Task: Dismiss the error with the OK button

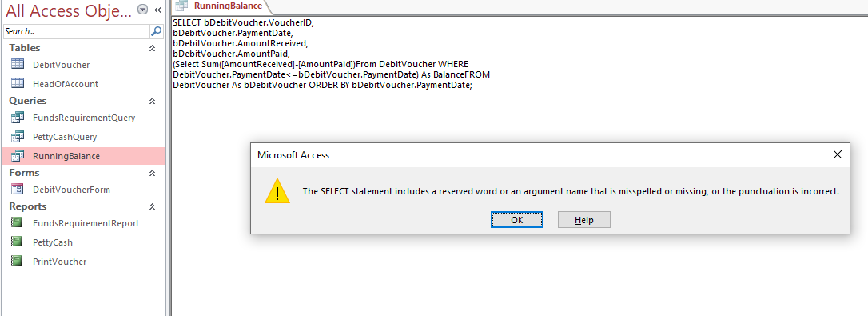Action: [517, 219]
